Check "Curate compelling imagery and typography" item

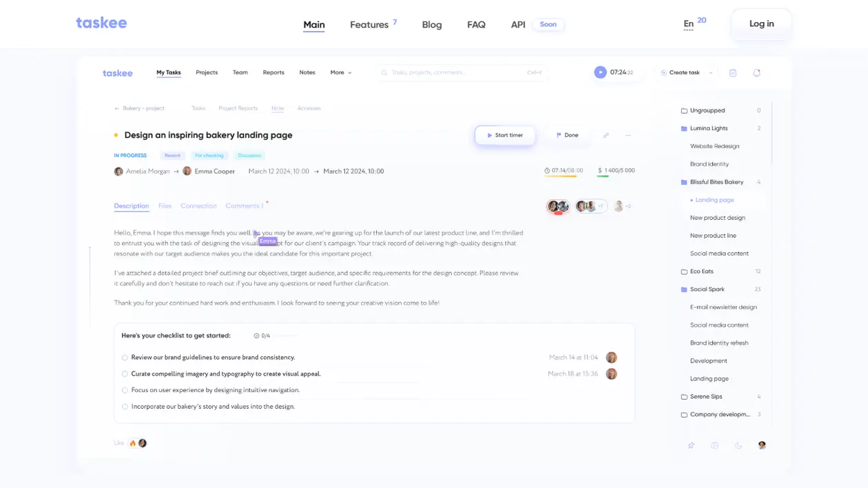tap(125, 374)
